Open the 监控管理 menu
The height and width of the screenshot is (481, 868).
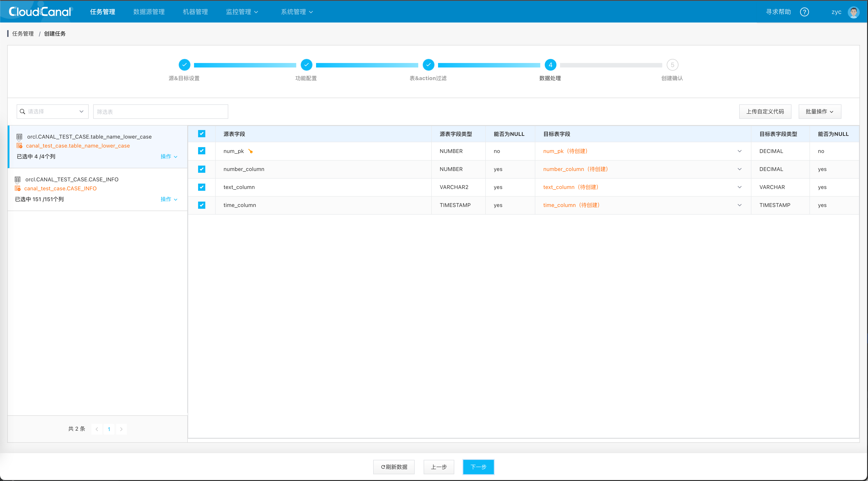click(x=242, y=12)
